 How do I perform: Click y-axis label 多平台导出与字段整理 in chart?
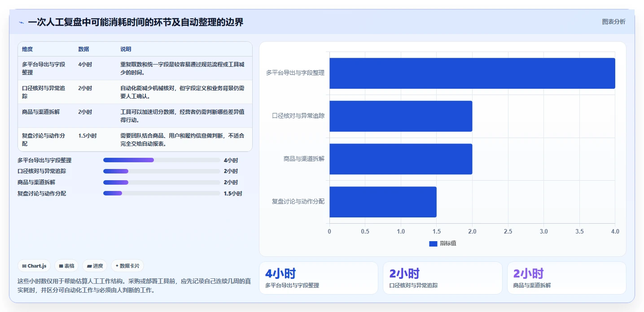pyautogui.click(x=295, y=73)
